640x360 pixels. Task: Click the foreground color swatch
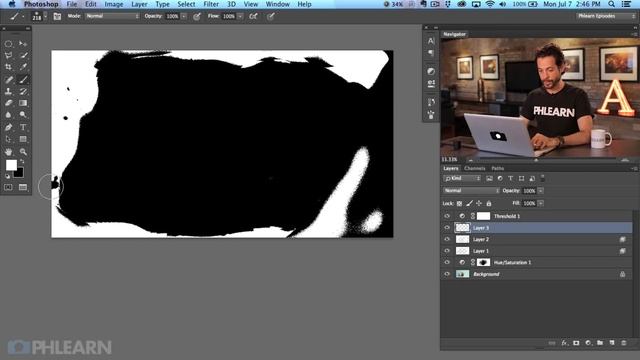pos(11,165)
